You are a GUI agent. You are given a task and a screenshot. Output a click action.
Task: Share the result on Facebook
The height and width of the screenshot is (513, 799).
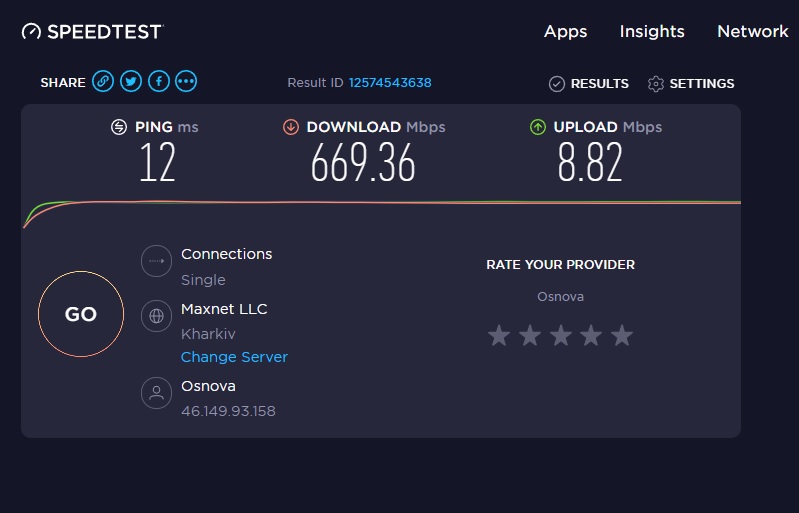159,82
